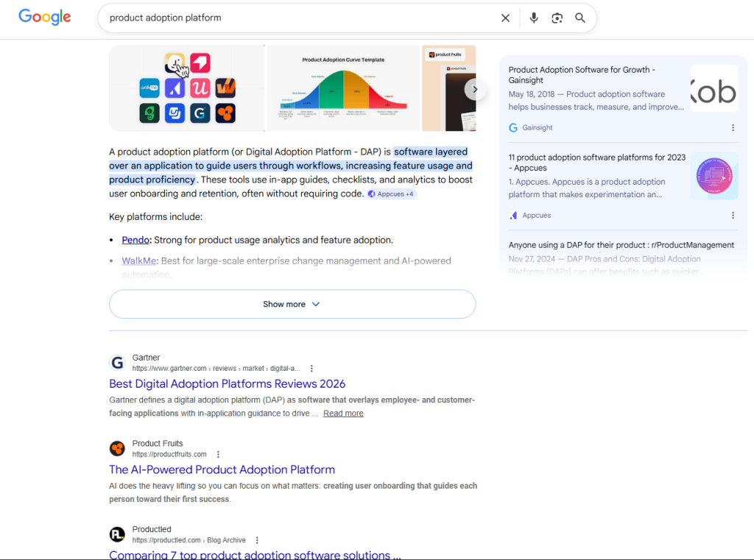Viewport: 754px width, 560px height.
Task: Open the Appcues +4 source chip
Action: 391,194
